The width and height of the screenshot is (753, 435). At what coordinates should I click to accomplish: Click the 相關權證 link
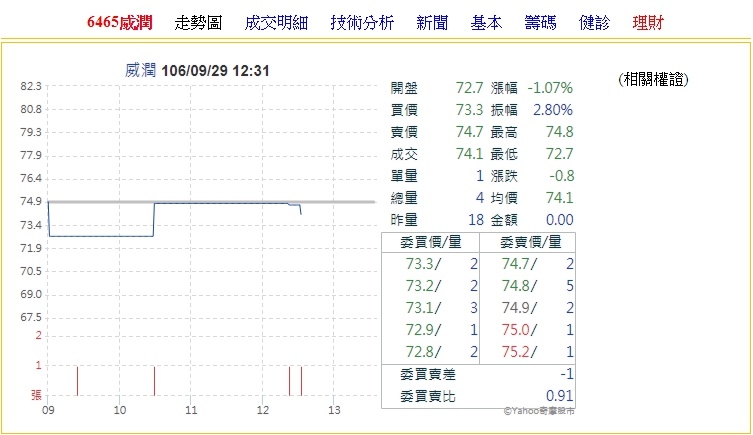pos(653,79)
